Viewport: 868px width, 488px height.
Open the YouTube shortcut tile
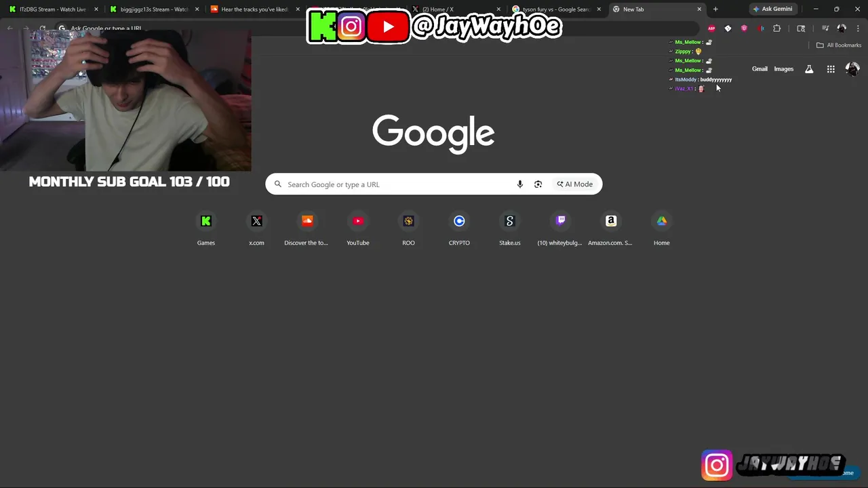click(x=358, y=229)
